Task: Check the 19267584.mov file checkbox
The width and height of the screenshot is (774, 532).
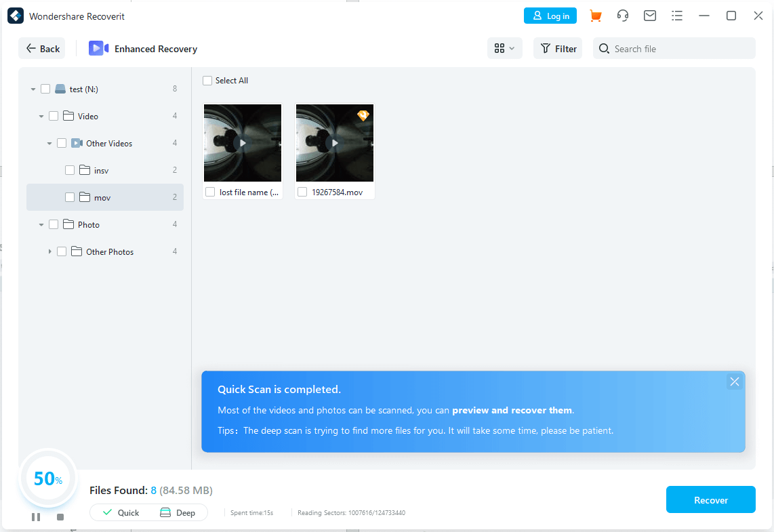Action: (x=302, y=192)
